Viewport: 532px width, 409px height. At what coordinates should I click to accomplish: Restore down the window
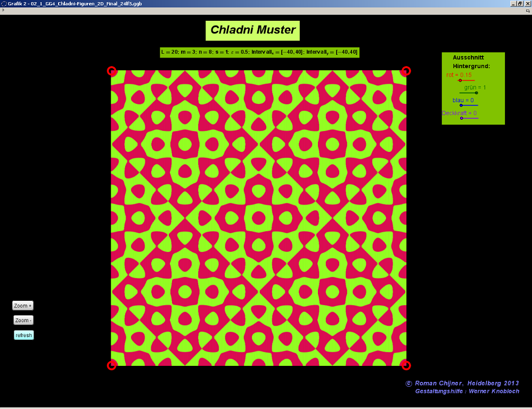[x=520, y=3]
